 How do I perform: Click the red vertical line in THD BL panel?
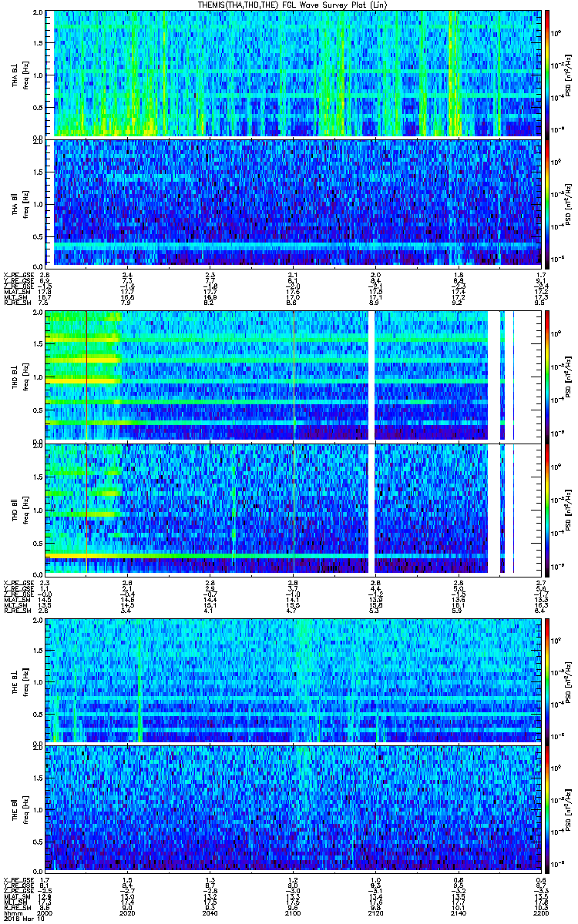[86, 375]
